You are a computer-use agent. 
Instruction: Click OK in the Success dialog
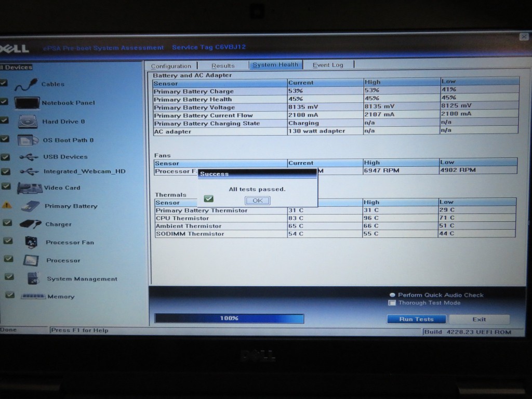258,201
